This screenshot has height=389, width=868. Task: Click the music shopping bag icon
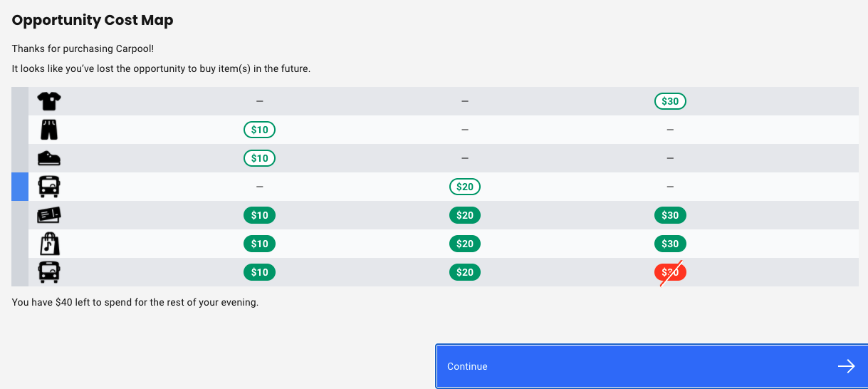49,244
